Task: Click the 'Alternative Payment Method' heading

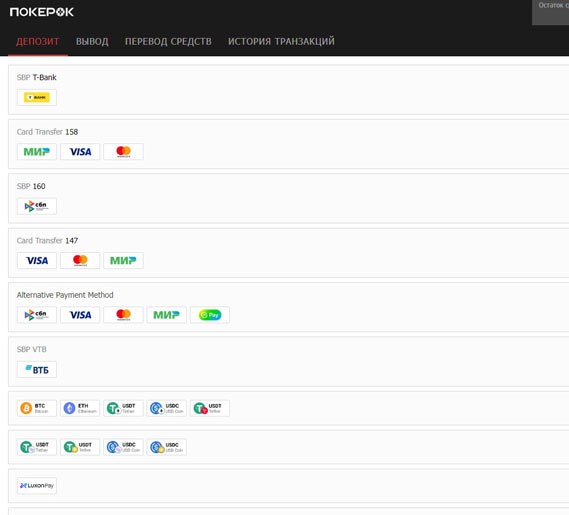Action: (x=65, y=295)
